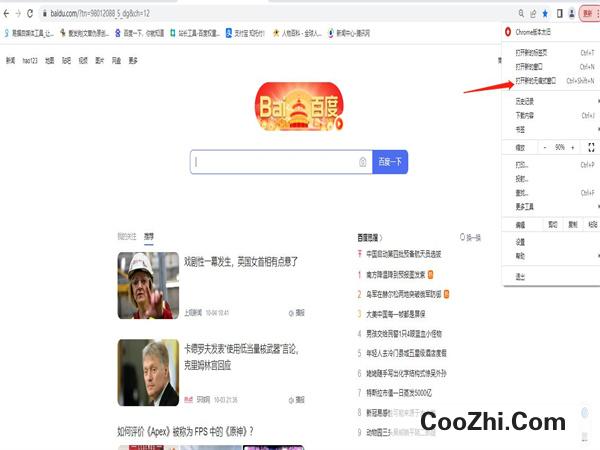This screenshot has height=450, width=600.
Task: Open headline about 克里姆林宫回应 article
Action: [x=242, y=357]
